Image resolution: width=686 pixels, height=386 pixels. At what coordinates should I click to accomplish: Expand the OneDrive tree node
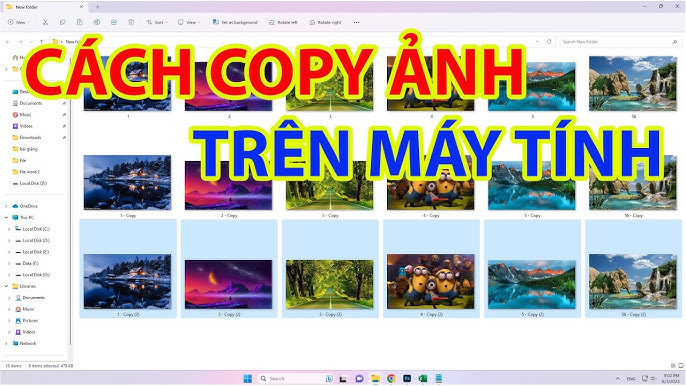click(6, 206)
